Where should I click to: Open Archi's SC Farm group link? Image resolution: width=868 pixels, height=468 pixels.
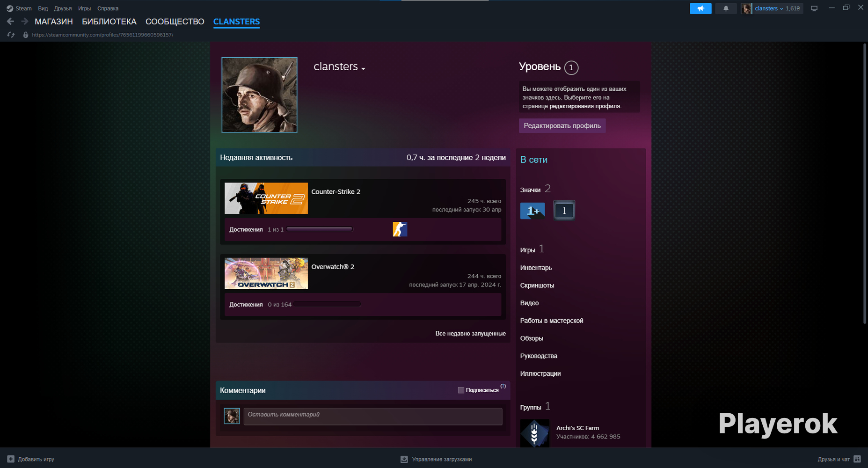(577, 428)
